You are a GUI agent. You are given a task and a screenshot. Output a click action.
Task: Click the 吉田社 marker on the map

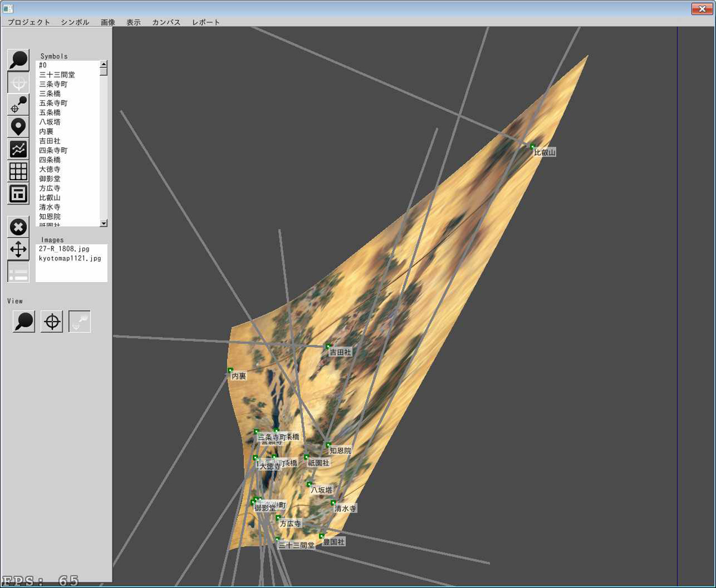point(328,346)
